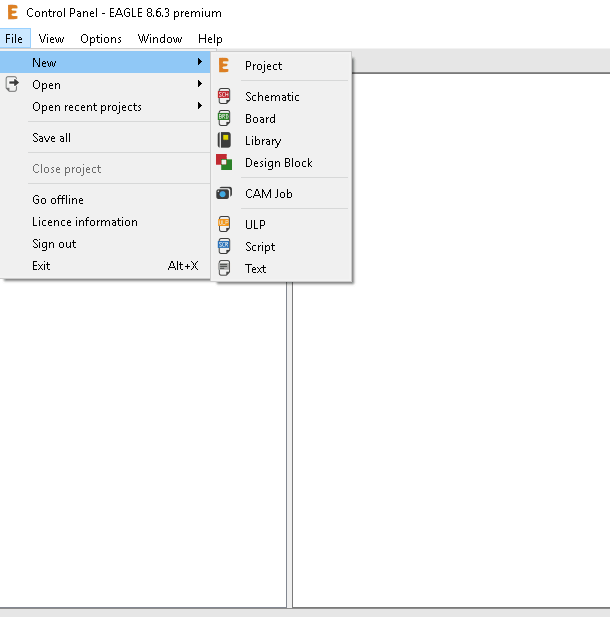Open the File menu
610x617 pixels.
pyautogui.click(x=15, y=39)
